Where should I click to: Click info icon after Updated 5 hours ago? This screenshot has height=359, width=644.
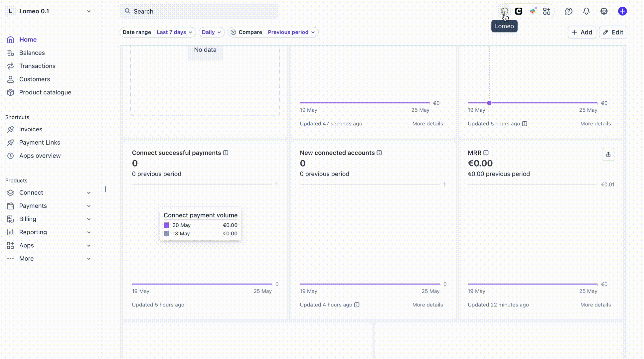point(525,124)
